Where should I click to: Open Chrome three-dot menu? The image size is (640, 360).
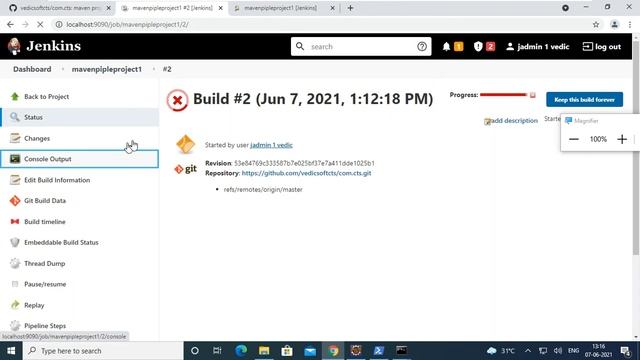(630, 24)
